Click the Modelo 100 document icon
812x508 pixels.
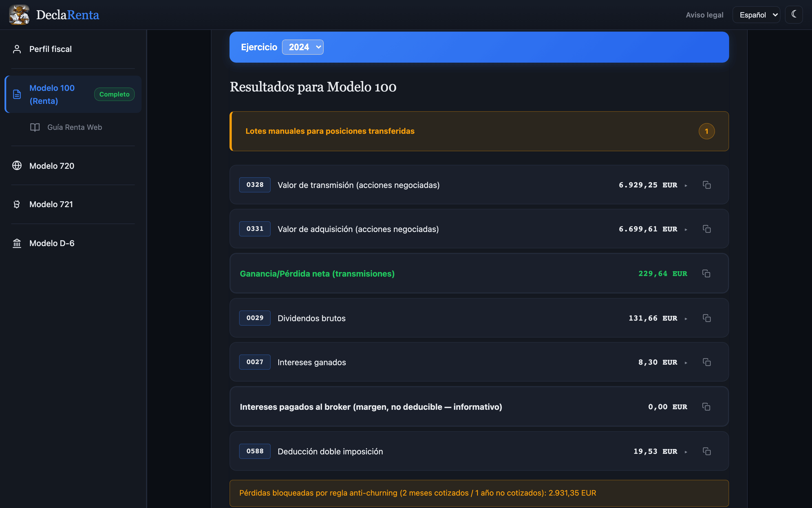[x=17, y=95]
